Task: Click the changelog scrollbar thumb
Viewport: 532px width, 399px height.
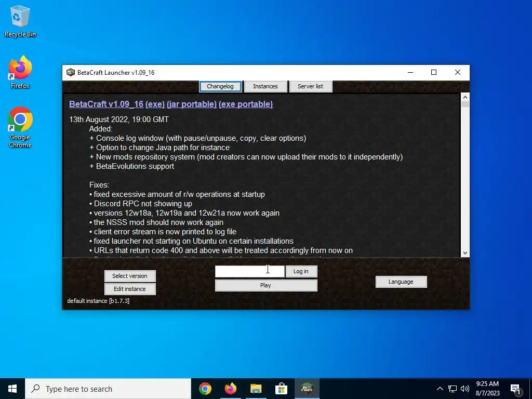Action: point(465,104)
